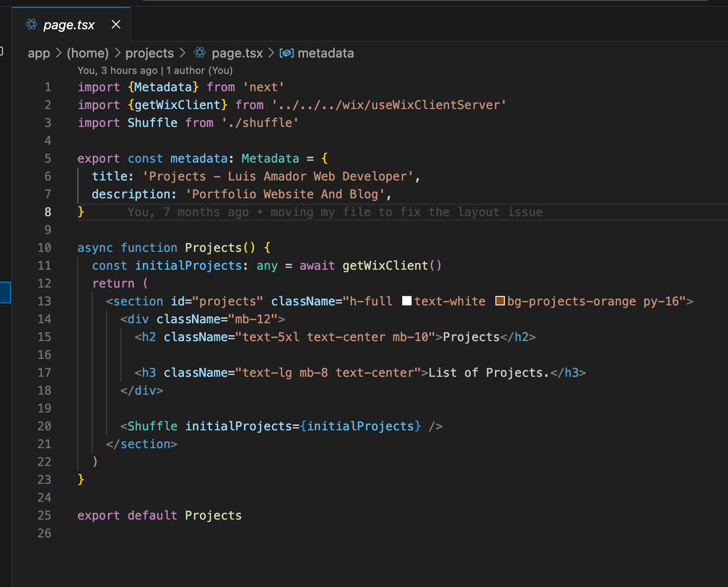Click the id="projects" attribute value
Viewport: 728px width, 587px height.
(228, 301)
